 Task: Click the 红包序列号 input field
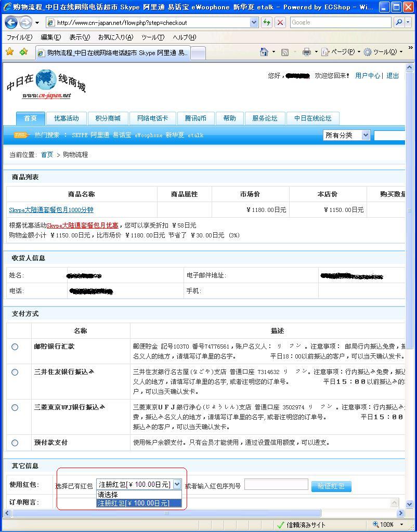(276, 485)
